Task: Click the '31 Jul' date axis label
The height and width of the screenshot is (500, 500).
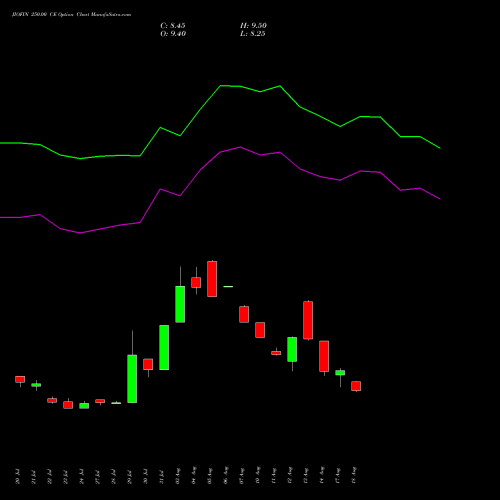Action: point(162,476)
